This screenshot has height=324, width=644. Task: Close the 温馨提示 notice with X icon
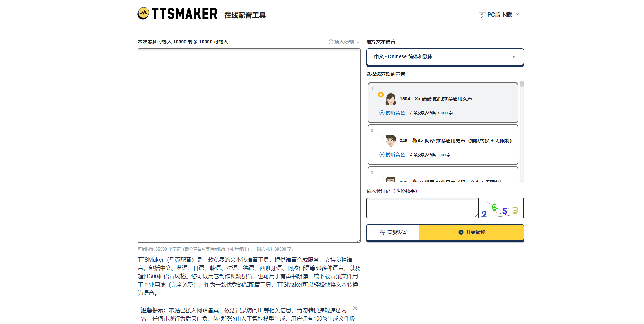click(355, 308)
